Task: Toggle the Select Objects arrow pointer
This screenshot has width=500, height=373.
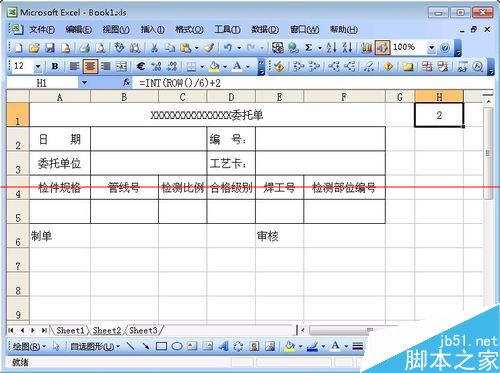Action: pos(56,346)
